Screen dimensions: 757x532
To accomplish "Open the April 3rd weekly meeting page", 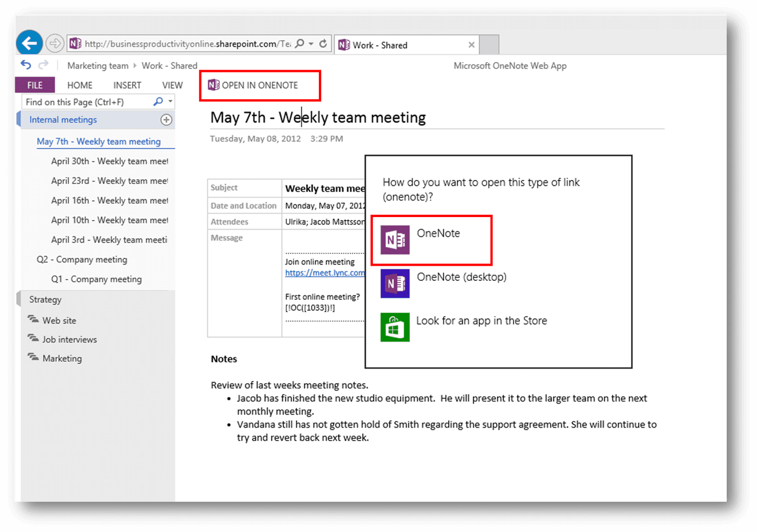I will pyautogui.click(x=109, y=240).
